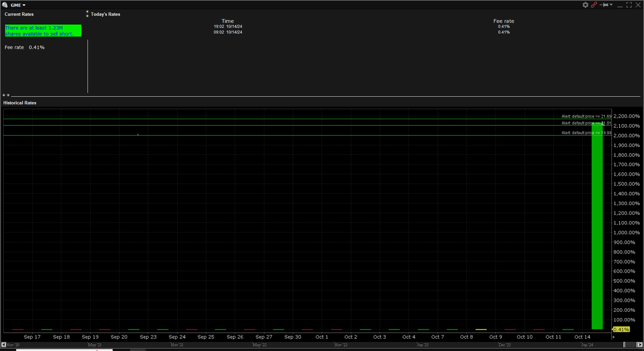Click up arrow on the horizontal panel splitter
The width and height of the screenshot is (644, 351).
coord(4,96)
